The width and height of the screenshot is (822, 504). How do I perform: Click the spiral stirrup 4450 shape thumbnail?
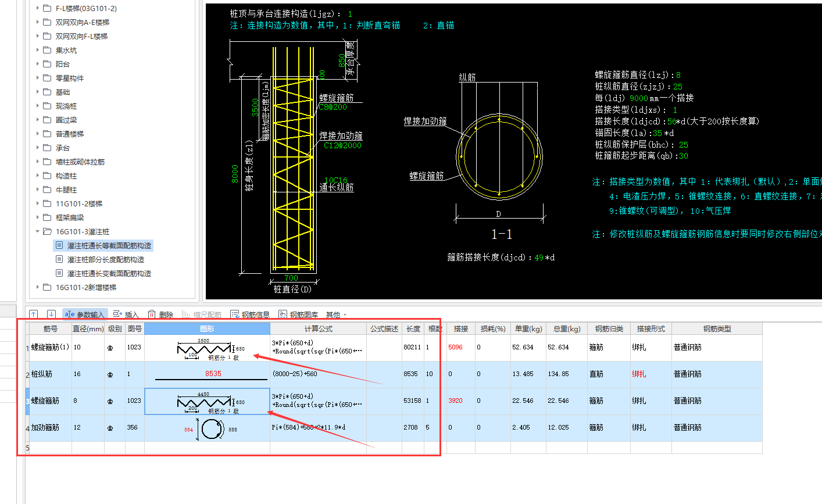point(207,402)
